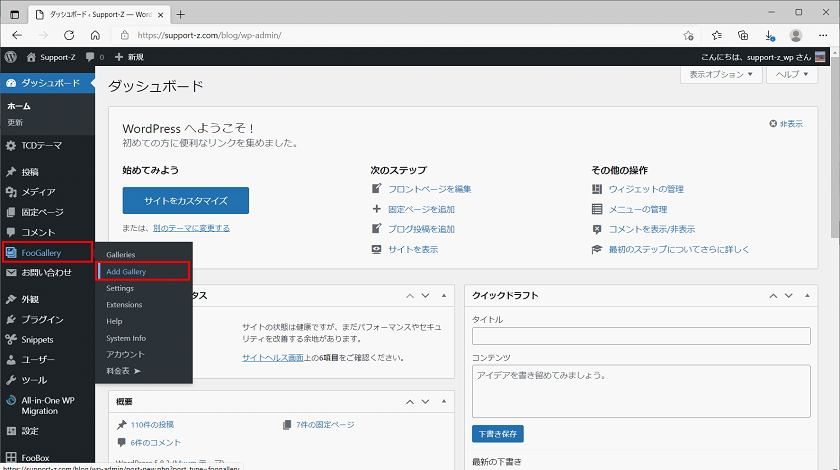The height and width of the screenshot is (470, 840).
Task: Click the タイトル input field in Quick Draft
Action: tap(640, 337)
